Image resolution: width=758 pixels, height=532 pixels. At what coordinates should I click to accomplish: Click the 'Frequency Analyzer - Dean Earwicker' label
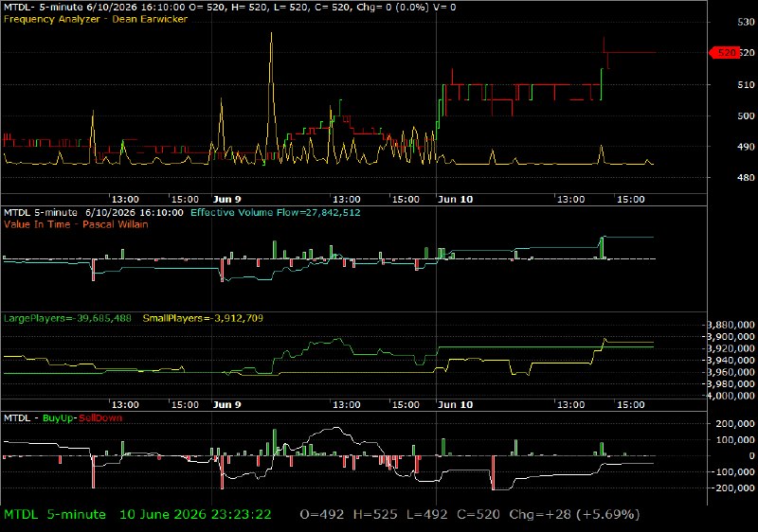click(96, 19)
